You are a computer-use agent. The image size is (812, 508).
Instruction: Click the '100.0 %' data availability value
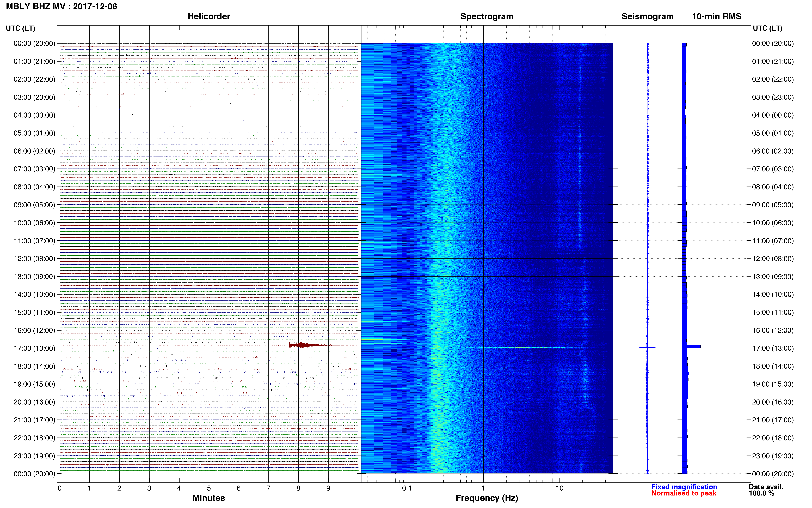[761, 493]
